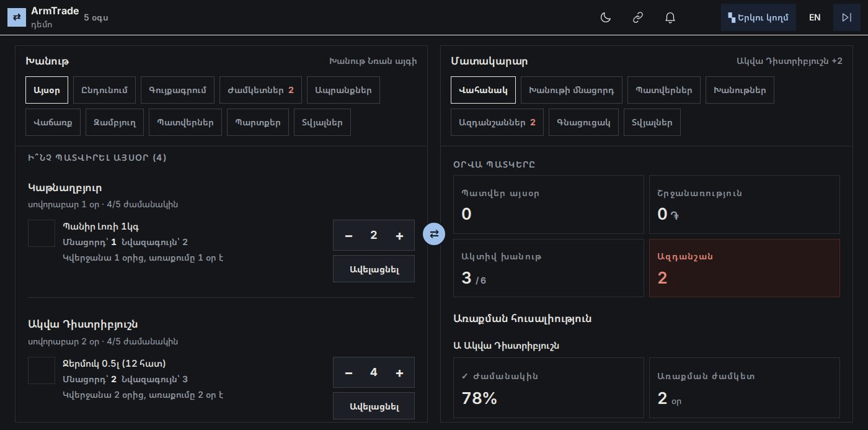868x430 pixels.
Task: Open the Խանութներ tab
Action: [740, 90]
